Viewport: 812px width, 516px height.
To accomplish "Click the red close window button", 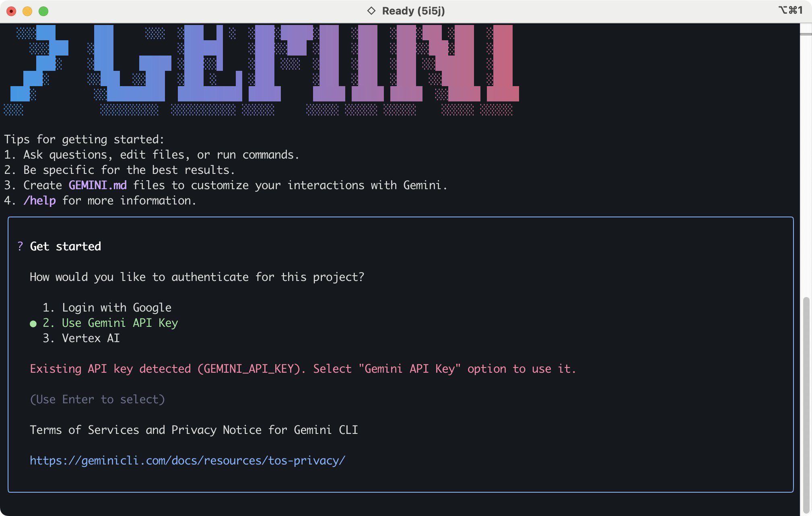I will tap(11, 11).
